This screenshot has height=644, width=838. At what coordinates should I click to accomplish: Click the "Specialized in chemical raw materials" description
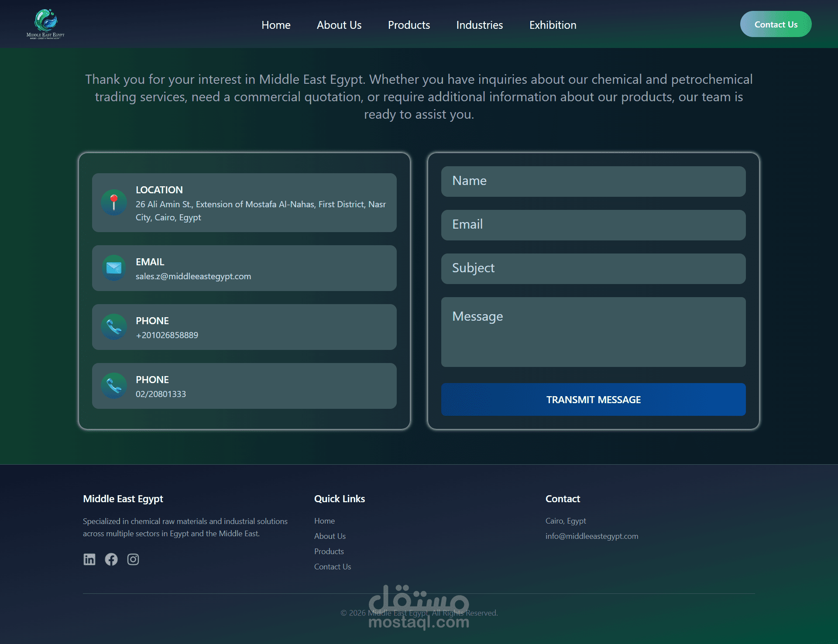click(x=185, y=527)
